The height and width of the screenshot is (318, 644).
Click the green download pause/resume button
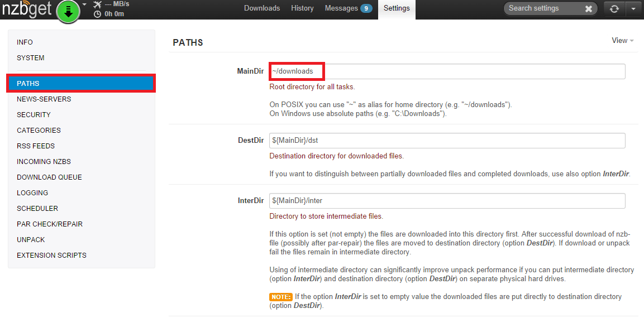(68, 11)
